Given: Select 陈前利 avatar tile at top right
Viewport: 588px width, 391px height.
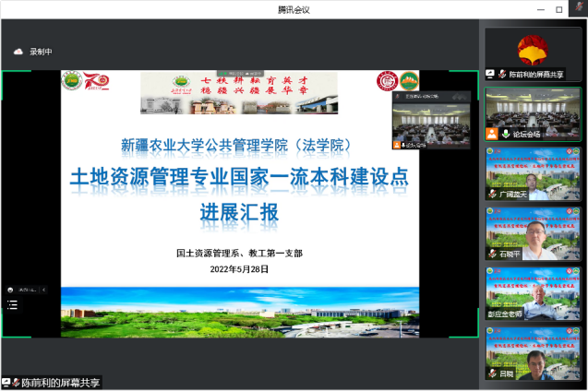Looking at the screenshot, I should coord(533,53).
